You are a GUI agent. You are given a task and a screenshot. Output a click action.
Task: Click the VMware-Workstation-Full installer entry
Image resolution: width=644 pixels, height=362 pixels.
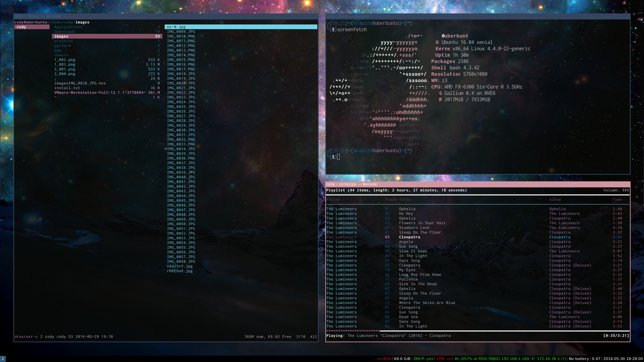(100, 93)
